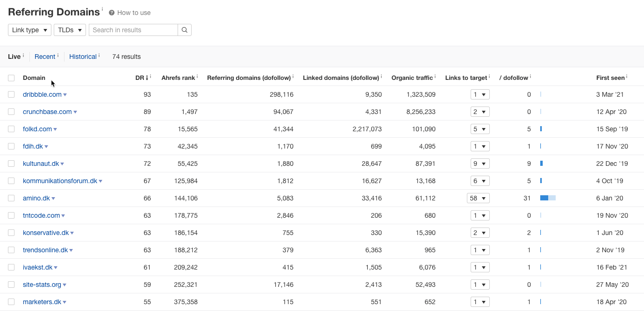This screenshot has width=644, height=313.
Task: Click info icon beside Organic traffic header
Action: 435,76
